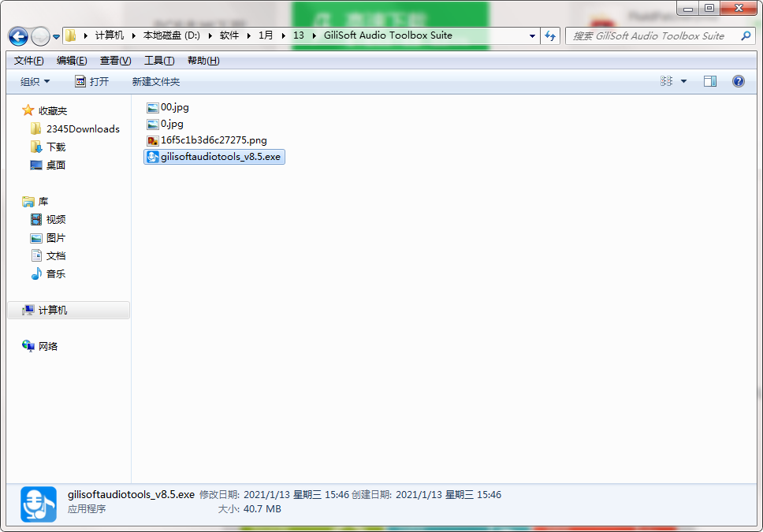This screenshot has height=532, width=763.
Task: Select 计算机 in the navigation pane
Action: pyautogui.click(x=69, y=310)
